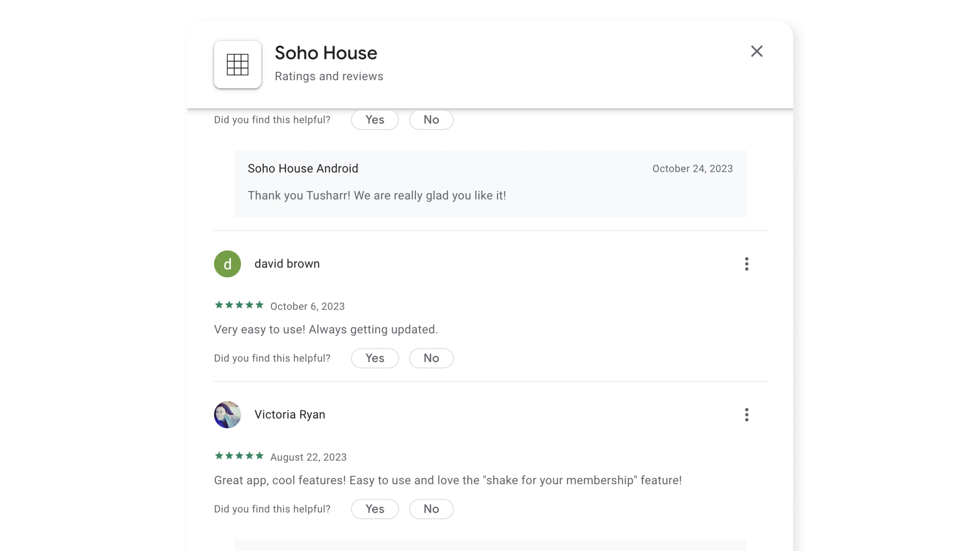The height and width of the screenshot is (551, 980).
Task: Click Yes under Victoria Ryan's review
Action: tap(375, 509)
